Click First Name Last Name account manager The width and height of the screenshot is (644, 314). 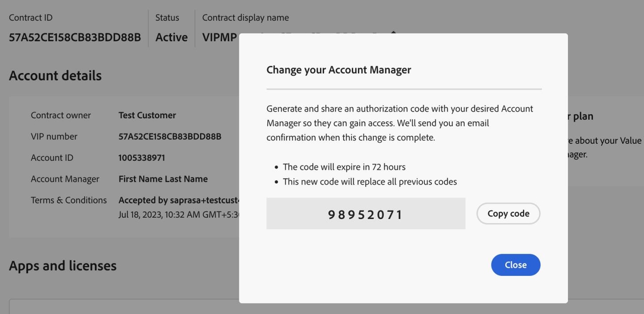[163, 179]
